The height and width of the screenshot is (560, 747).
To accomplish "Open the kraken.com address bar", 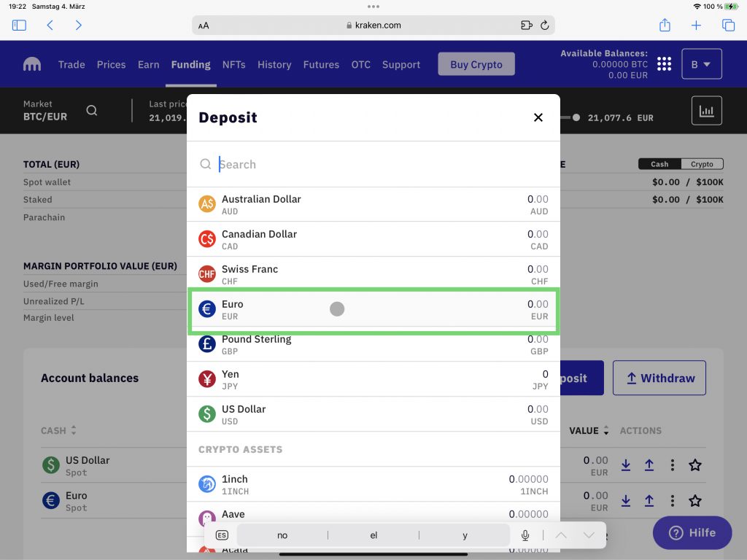I will coord(373,26).
